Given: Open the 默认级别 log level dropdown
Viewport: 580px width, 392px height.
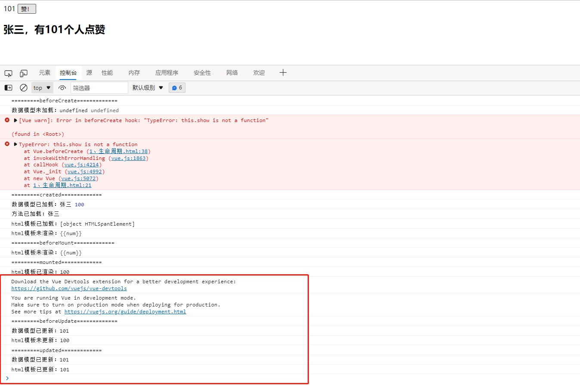Looking at the screenshot, I should pos(148,88).
